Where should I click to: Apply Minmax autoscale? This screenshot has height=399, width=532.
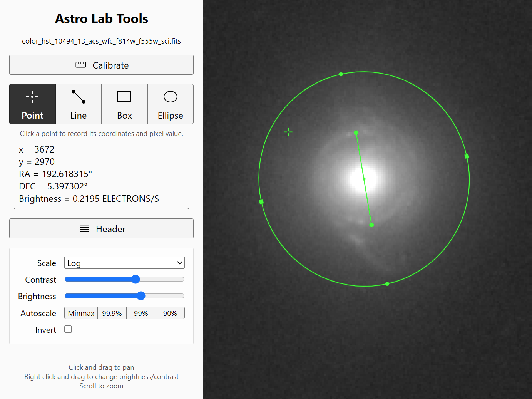(81, 313)
